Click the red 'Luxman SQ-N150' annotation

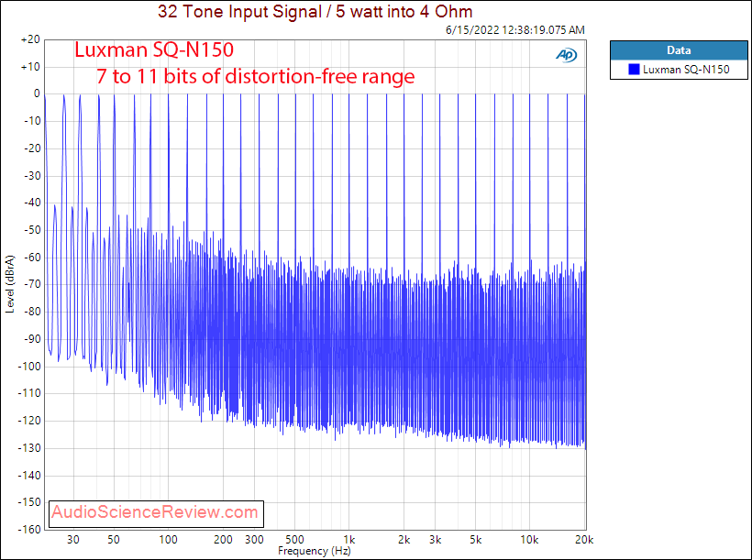[x=154, y=49]
